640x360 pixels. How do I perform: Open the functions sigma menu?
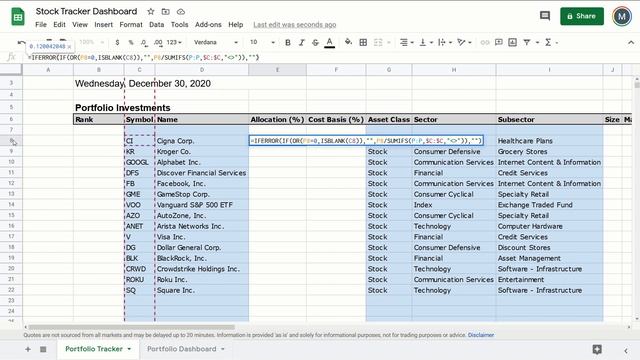pyautogui.click(x=551, y=42)
